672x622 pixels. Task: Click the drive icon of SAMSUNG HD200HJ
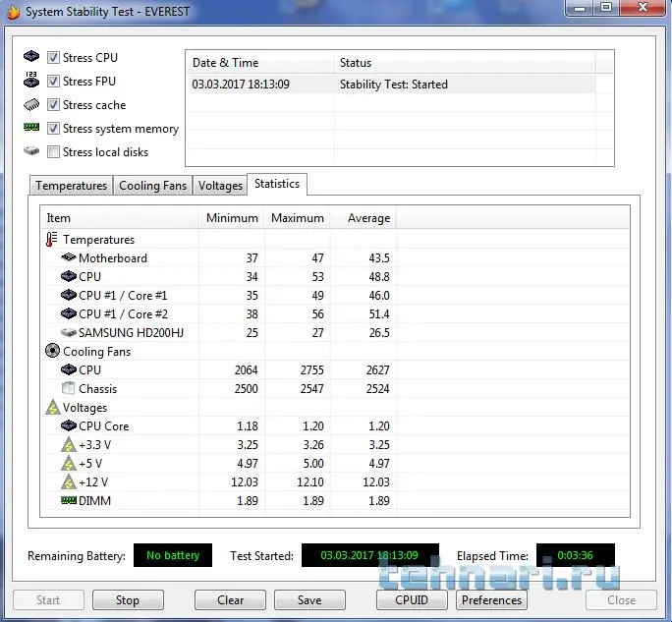pyautogui.click(x=69, y=332)
